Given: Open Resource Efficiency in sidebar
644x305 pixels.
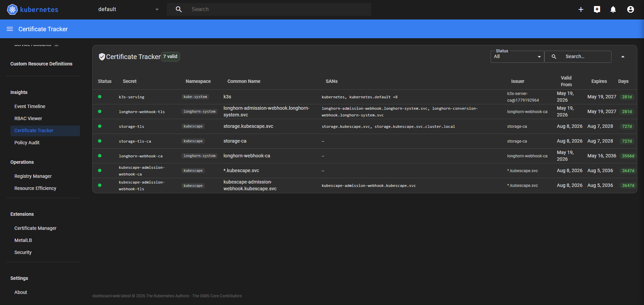Looking at the screenshot, I should click(x=35, y=188).
